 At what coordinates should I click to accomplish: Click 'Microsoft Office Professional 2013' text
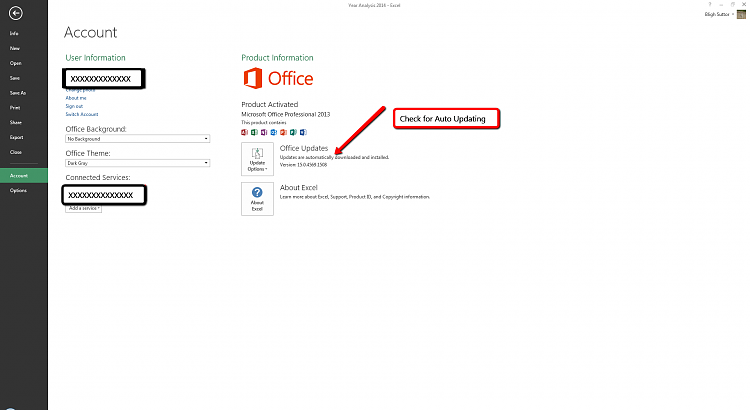click(x=286, y=114)
